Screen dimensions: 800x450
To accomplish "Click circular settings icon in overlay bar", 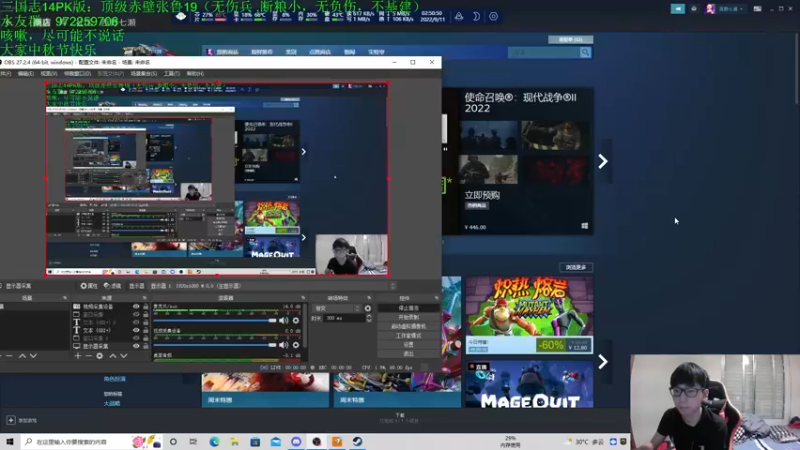I will [493, 16].
